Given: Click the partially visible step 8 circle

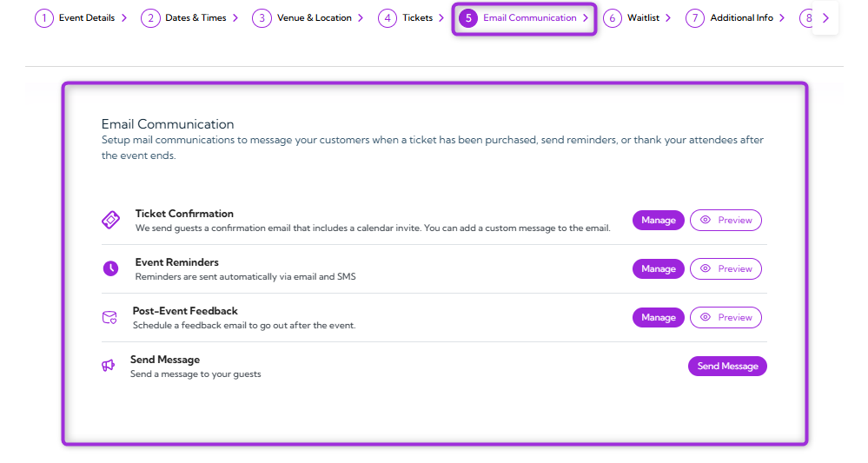Looking at the screenshot, I should pyautogui.click(x=806, y=18).
